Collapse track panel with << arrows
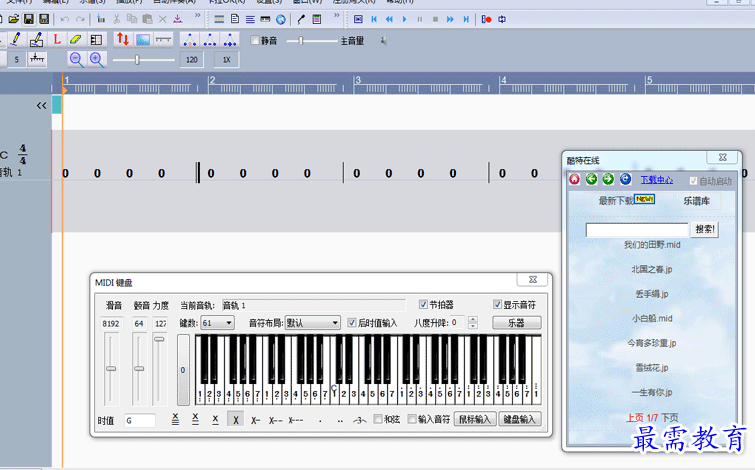 [x=41, y=105]
